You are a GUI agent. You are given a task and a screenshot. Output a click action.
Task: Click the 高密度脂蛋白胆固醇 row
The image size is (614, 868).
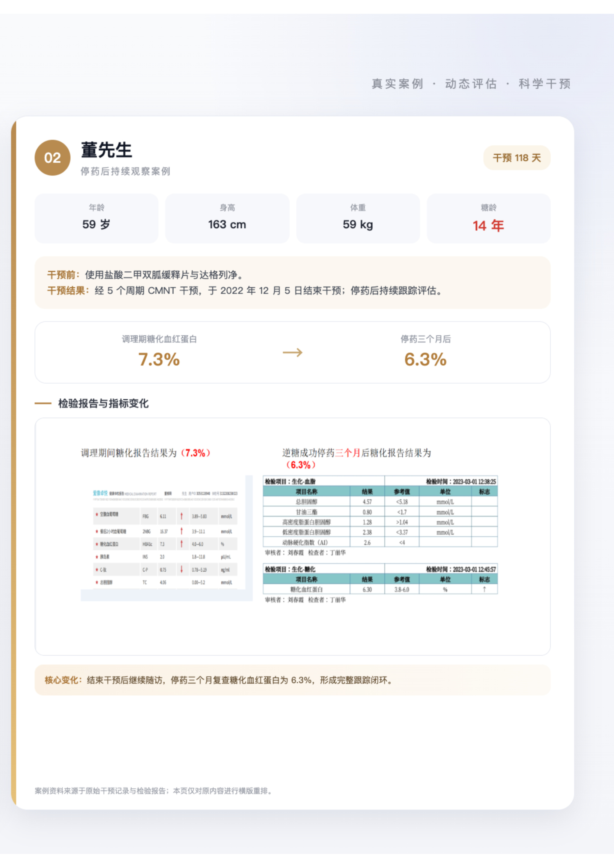click(380, 522)
